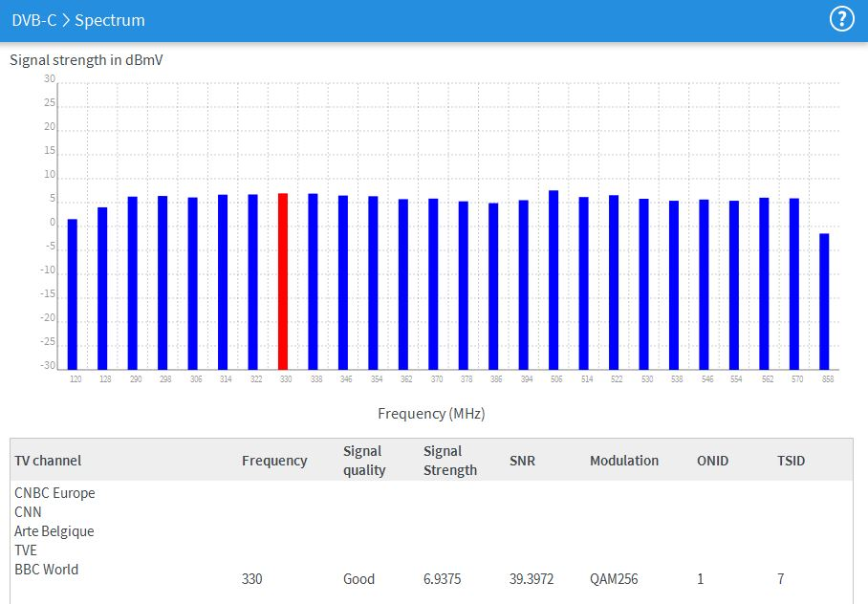Pick the 290 MHz frequency bar
Screen dimensions: 868x604
133,283
